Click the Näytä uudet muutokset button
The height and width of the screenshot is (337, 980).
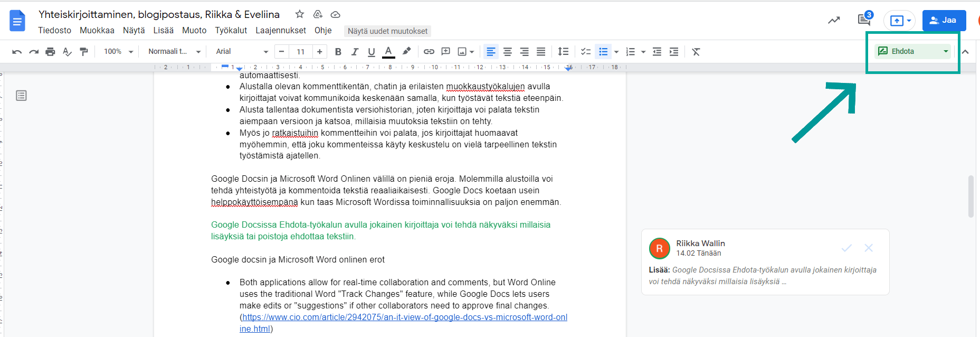point(387,31)
